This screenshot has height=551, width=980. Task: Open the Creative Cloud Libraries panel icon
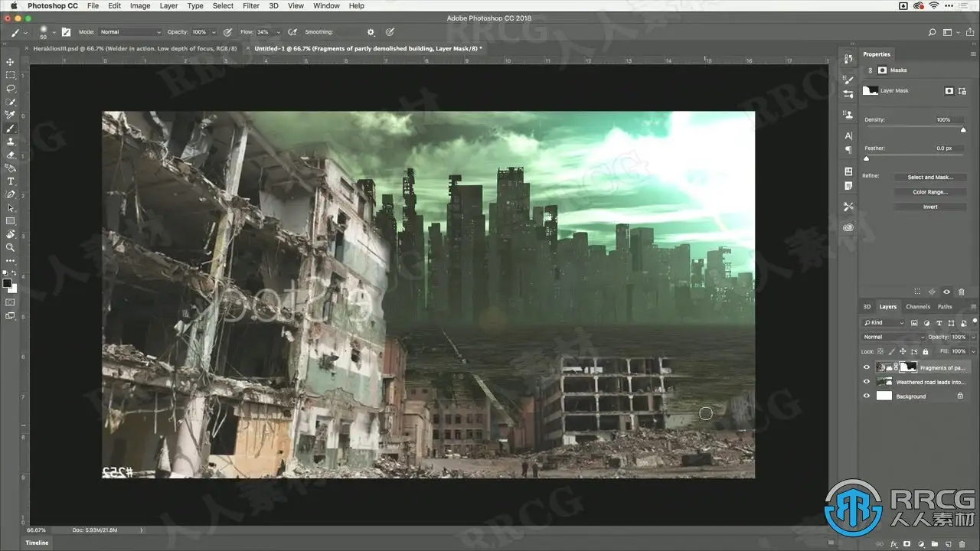848,227
